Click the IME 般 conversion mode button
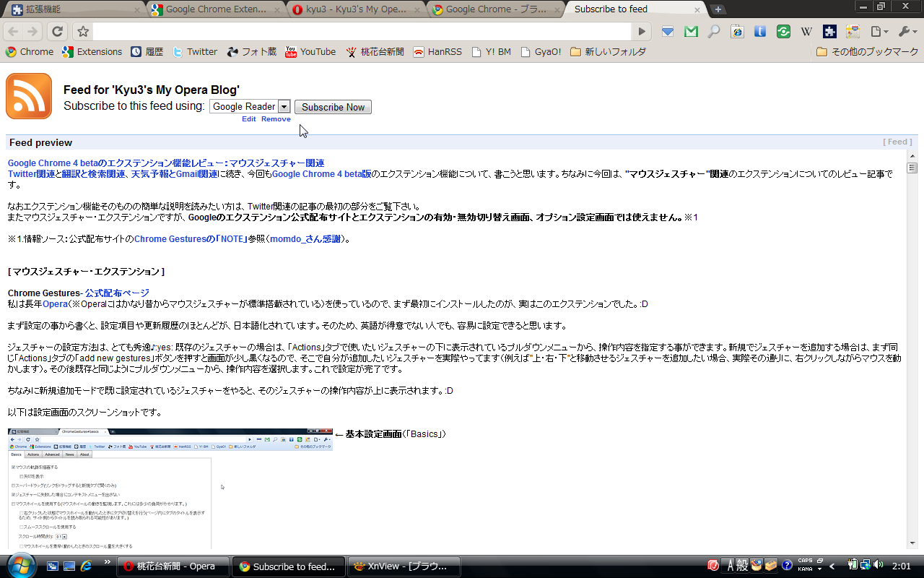The height and width of the screenshot is (578, 924). pyautogui.click(x=742, y=565)
